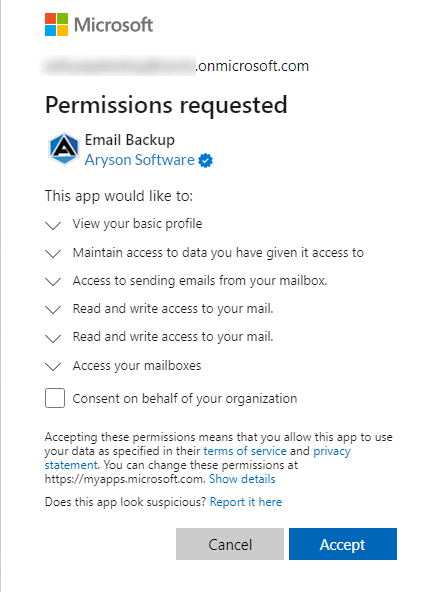Click the Microsoft four-square logo
The height and width of the screenshot is (592, 441).
point(56,25)
